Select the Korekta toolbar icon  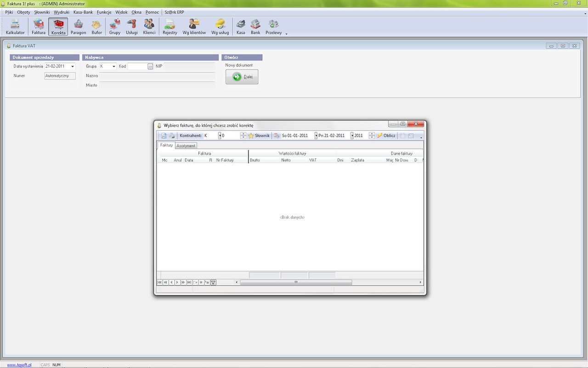[58, 27]
